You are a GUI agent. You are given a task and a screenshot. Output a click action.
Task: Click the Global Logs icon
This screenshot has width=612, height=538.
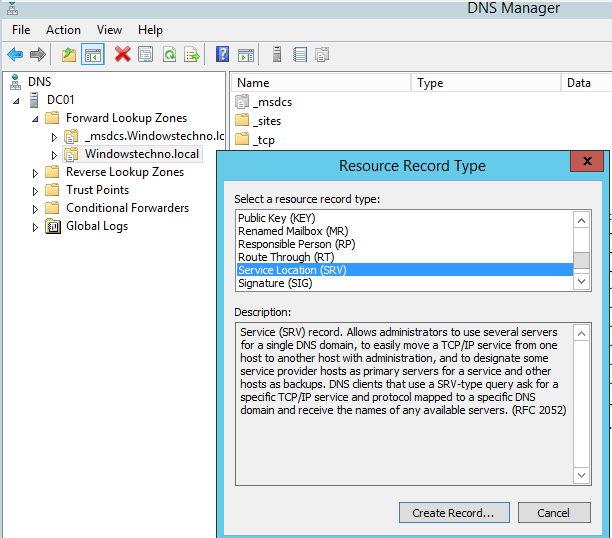(53, 226)
